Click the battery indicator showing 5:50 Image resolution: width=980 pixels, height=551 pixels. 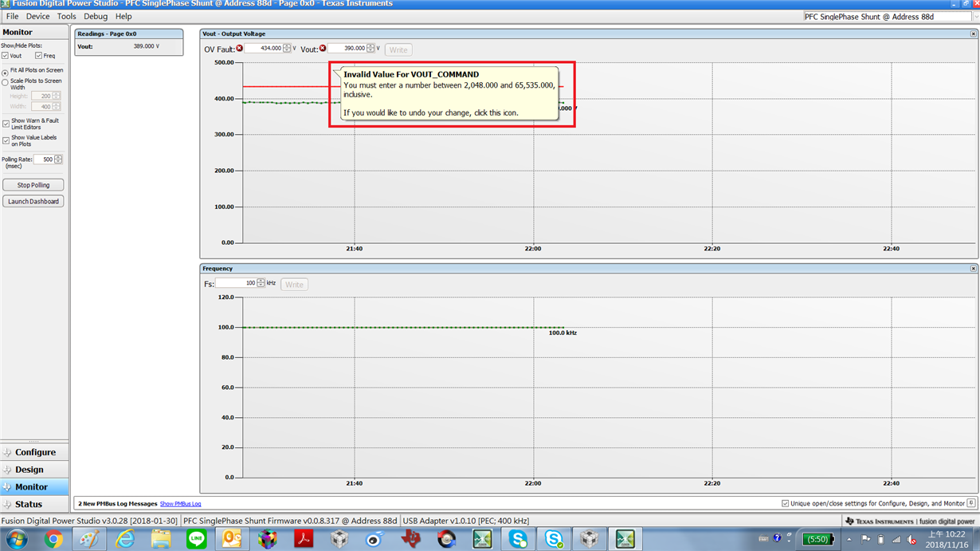pyautogui.click(x=817, y=539)
